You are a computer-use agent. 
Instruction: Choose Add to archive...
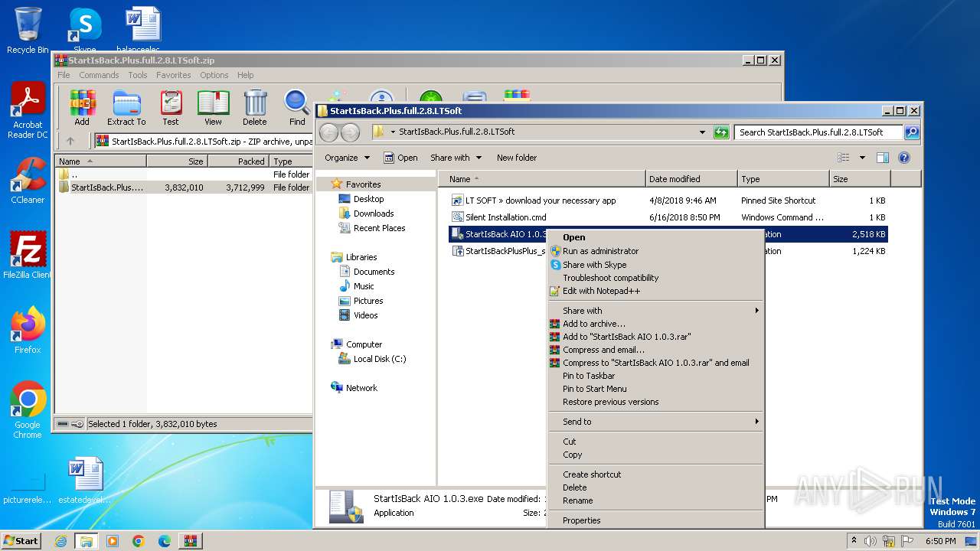(655, 324)
